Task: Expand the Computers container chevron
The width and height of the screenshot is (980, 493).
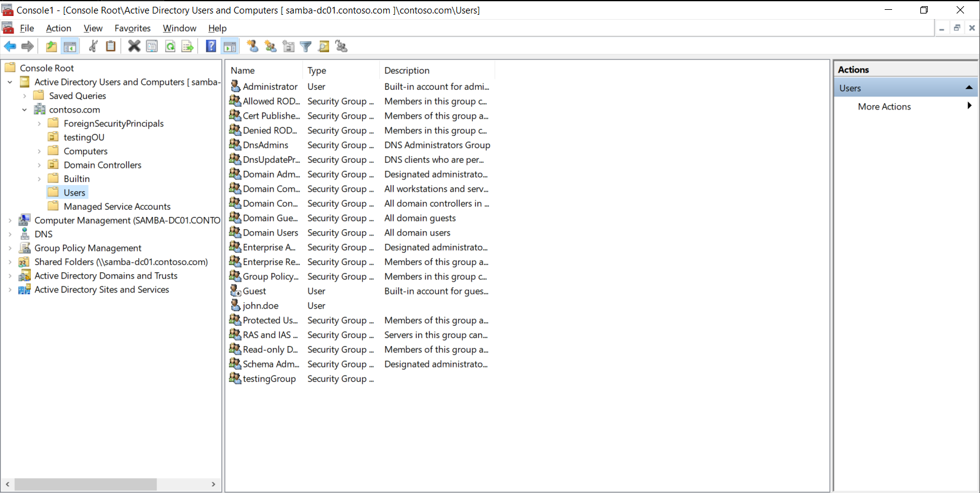Action: pyautogui.click(x=39, y=151)
